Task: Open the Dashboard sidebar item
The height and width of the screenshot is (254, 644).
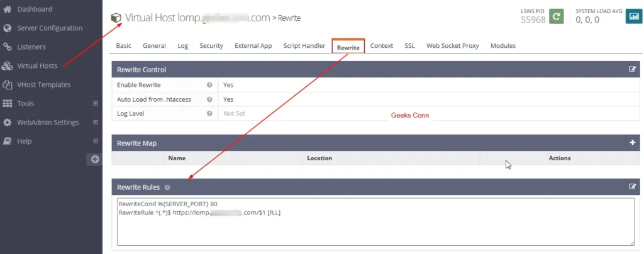Action: coord(35,9)
